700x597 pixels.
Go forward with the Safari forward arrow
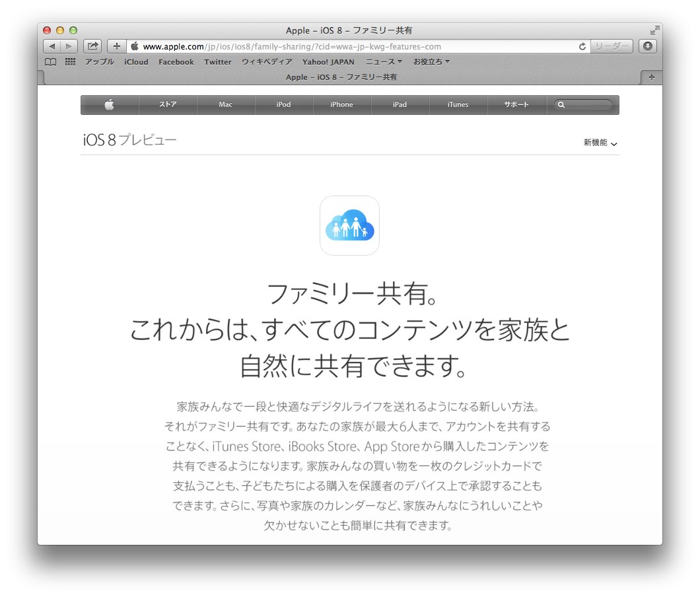(69, 46)
